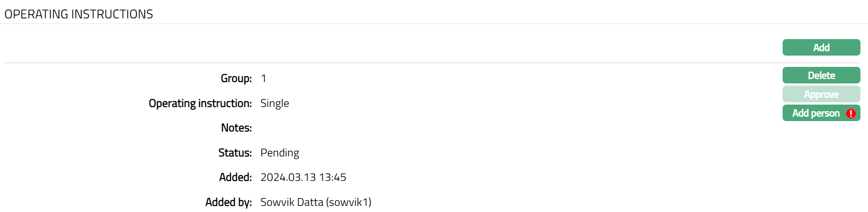Screen dimensions: 868x212
Task: Click the Single instruction value
Action: pos(275,103)
